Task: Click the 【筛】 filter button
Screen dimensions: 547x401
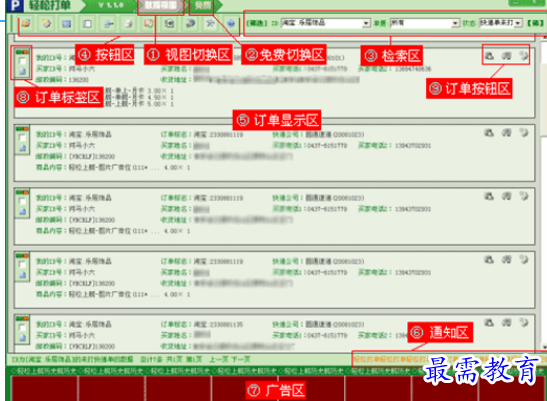Action: tap(535, 23)
